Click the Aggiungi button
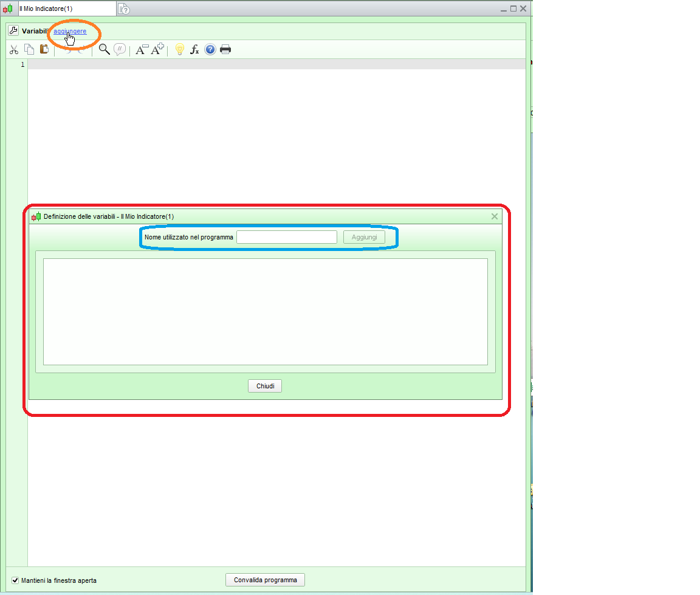The width and height of the screenshot is (700, 595). 364,237
